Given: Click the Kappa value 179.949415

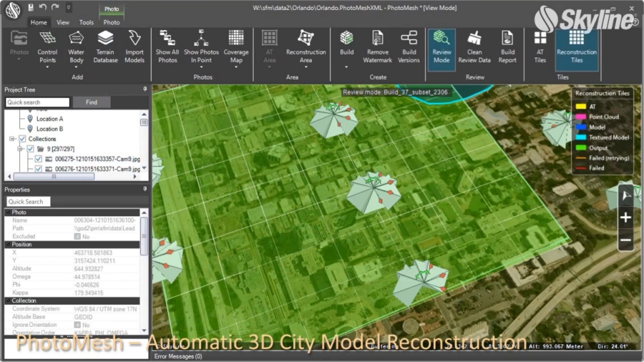Looking at the screenshot, I should [x=89, y=293].
